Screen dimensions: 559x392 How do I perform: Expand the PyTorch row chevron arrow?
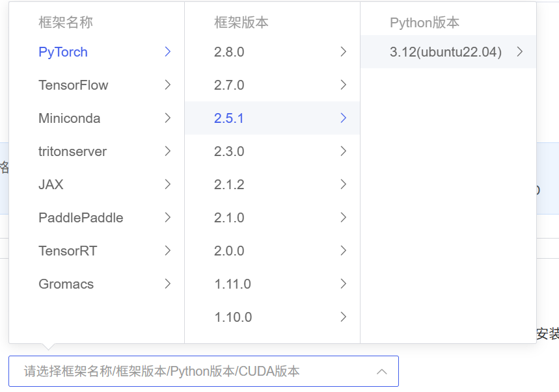167,52
